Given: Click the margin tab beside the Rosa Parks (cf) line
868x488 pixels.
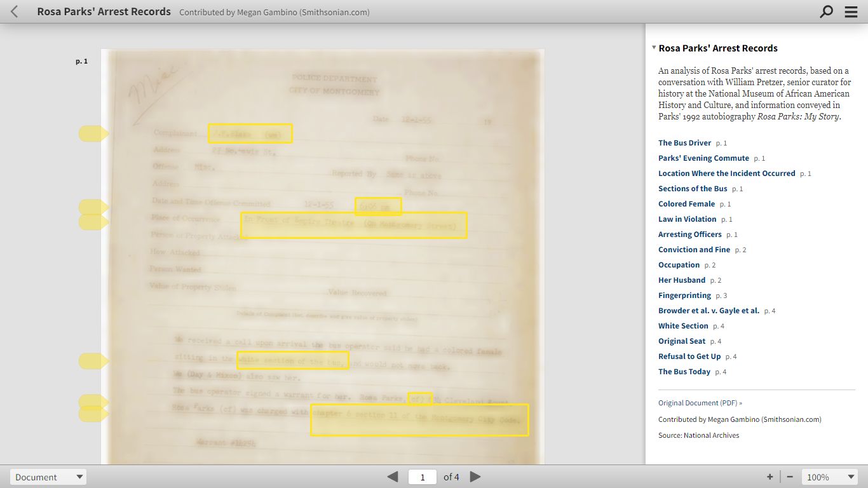Looking at the screenshot, I should pos(93,402).
